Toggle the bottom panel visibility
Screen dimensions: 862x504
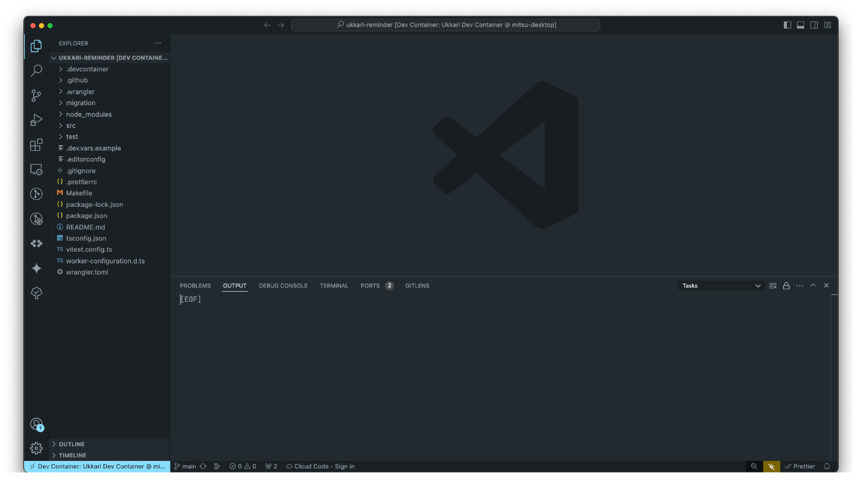[x=800, y=25]
